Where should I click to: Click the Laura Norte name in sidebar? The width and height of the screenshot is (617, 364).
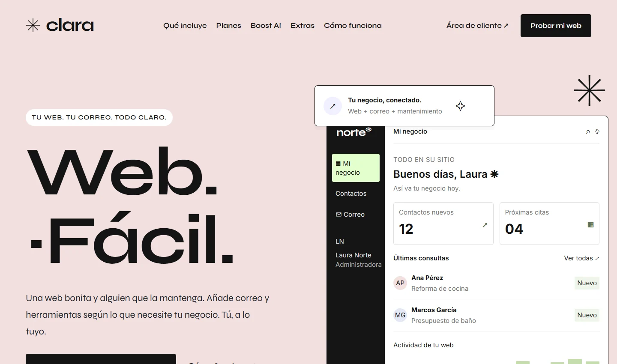pyautogui.click(x=353, y=255)
